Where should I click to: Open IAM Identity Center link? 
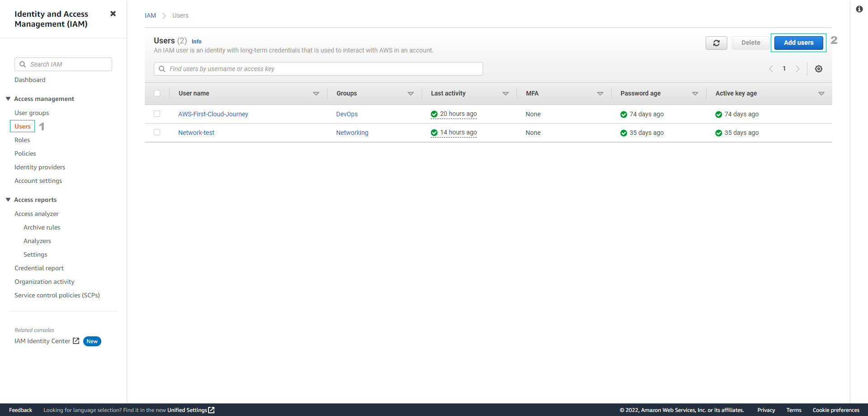pyautogui.click(x=43, y=341)
